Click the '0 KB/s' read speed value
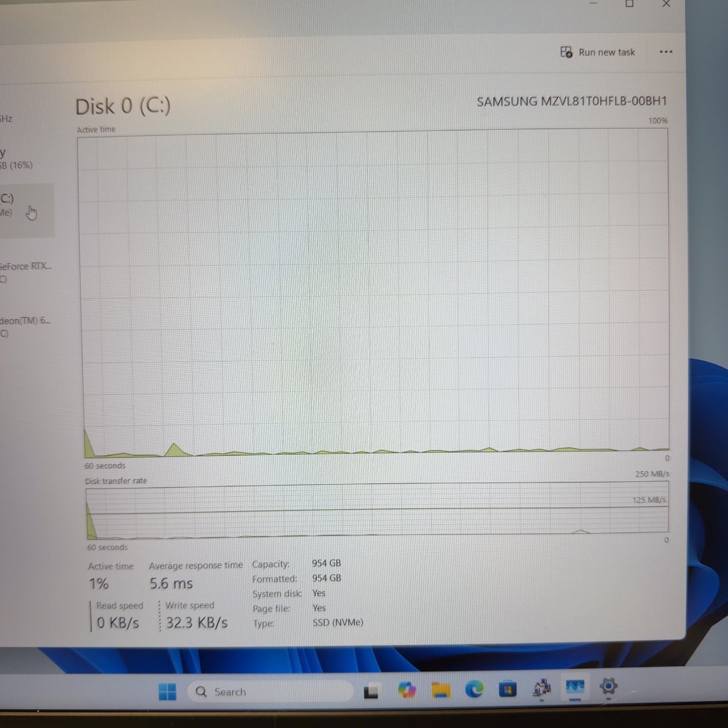 [x=118, y=623]
